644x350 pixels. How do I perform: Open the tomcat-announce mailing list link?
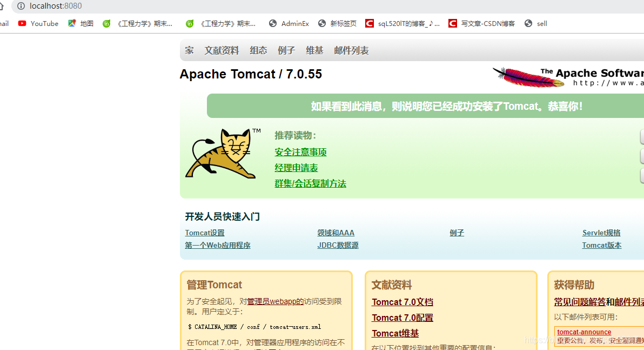click(583, 332)
